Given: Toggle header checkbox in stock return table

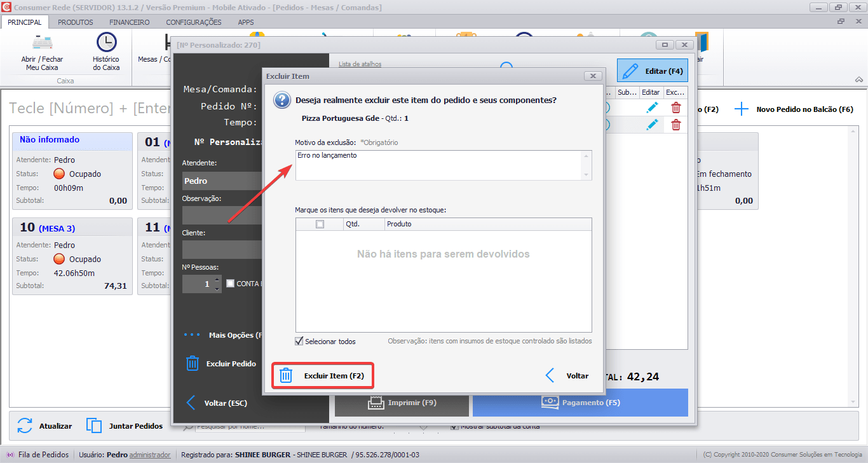Looking at the screenshot, I should click(x=320, y=224).
